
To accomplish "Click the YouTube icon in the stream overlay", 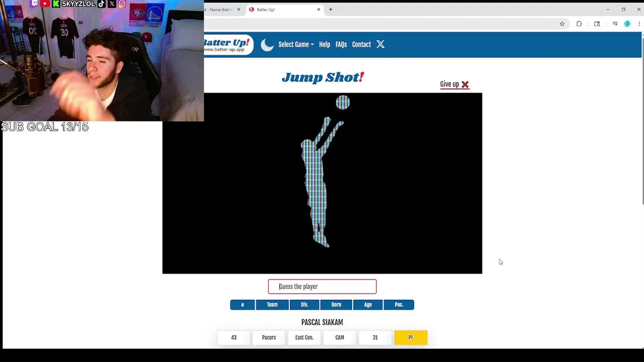I will (x=45, y=4).
